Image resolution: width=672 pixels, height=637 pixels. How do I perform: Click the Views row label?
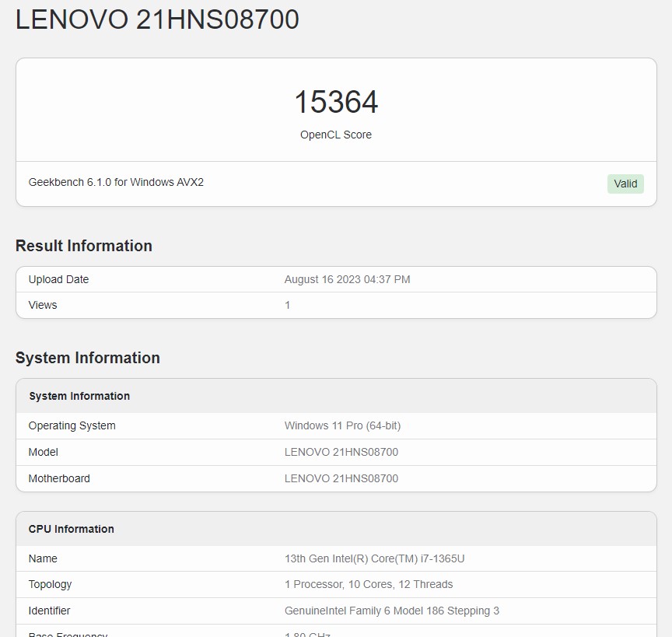tap(43, 305)
